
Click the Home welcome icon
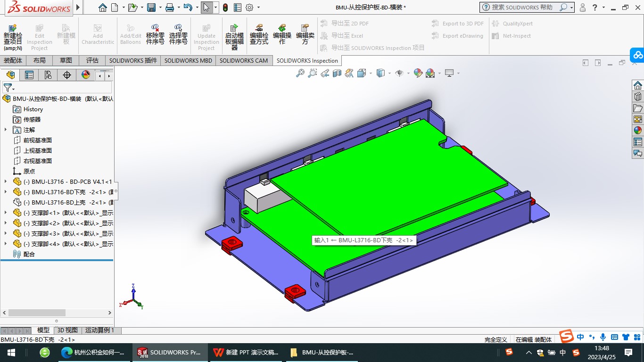pyautogui.click(x=102, y=8)
